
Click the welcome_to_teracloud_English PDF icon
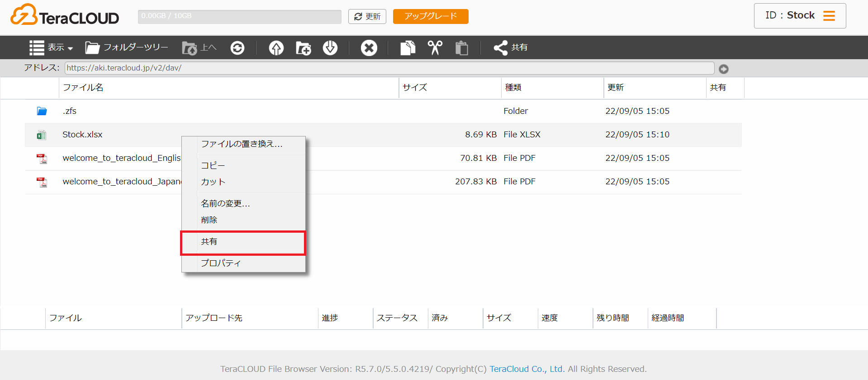[x=42, y=158]
